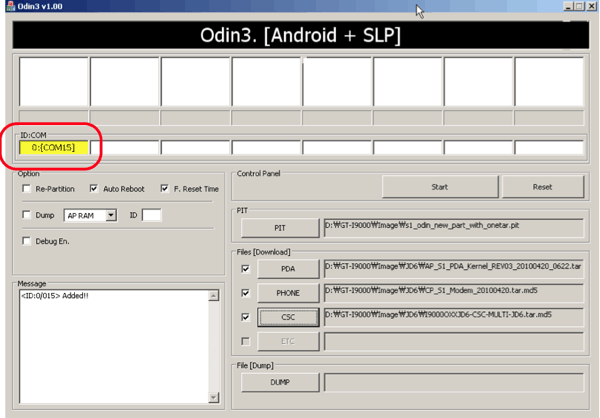Click the Odin3 title bar application icon

(x=8, y=7)
